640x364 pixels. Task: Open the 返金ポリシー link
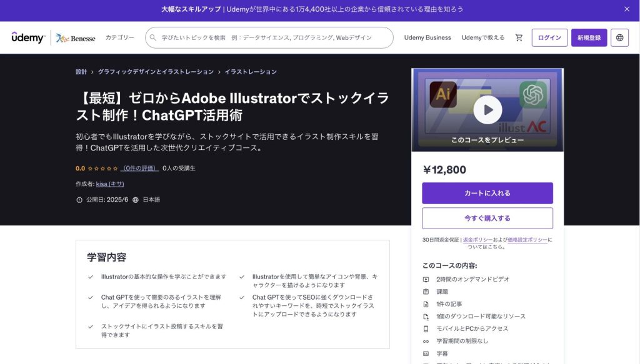point(477,240)
